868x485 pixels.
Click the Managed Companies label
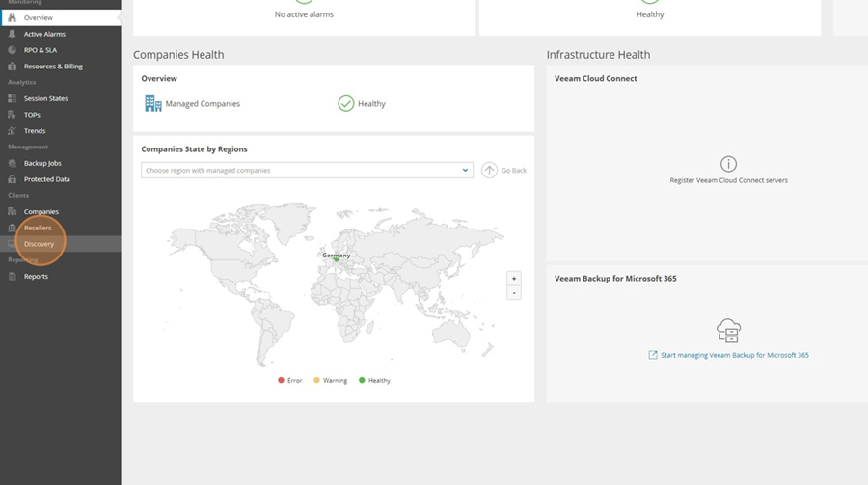coord(203,103)
